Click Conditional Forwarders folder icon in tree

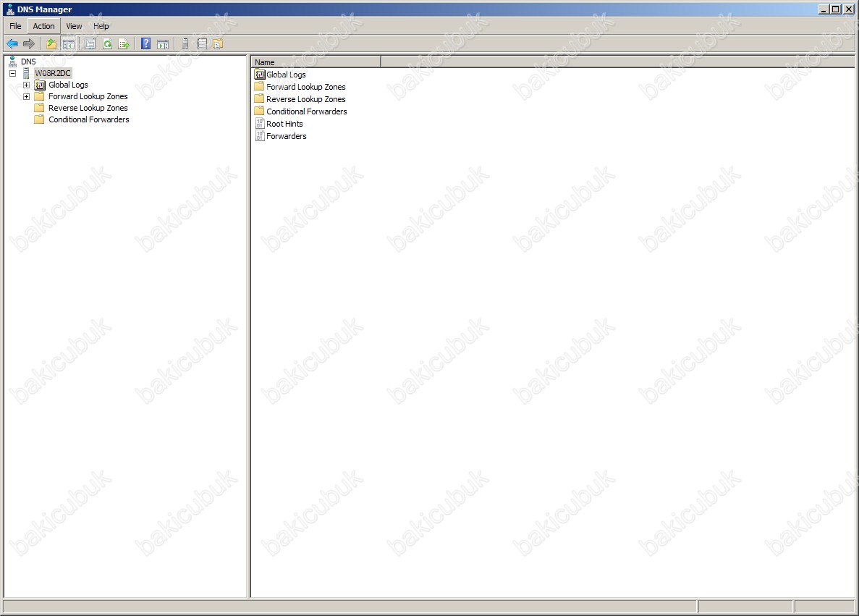[x=40, y=119]
